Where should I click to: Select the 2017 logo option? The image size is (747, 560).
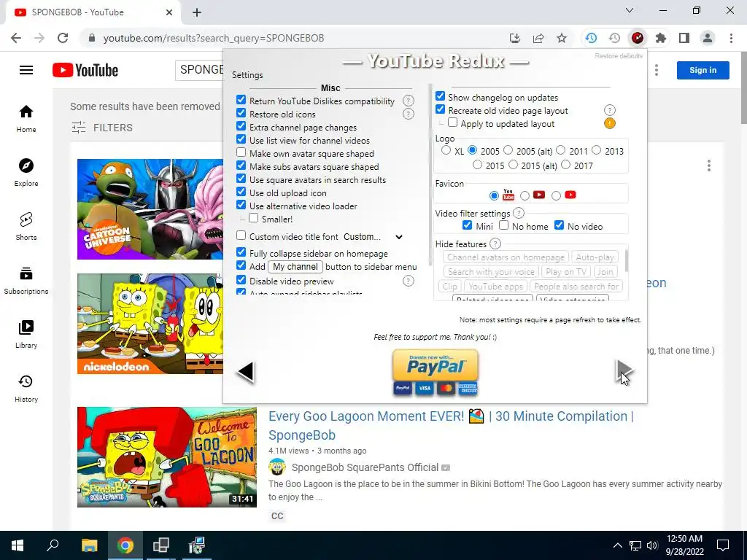click(x=565, y=165)
